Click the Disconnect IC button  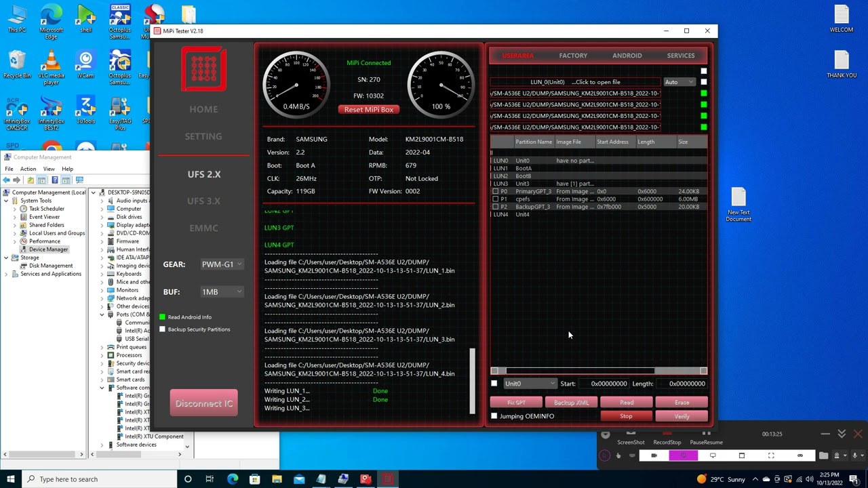tap(203, 403)
